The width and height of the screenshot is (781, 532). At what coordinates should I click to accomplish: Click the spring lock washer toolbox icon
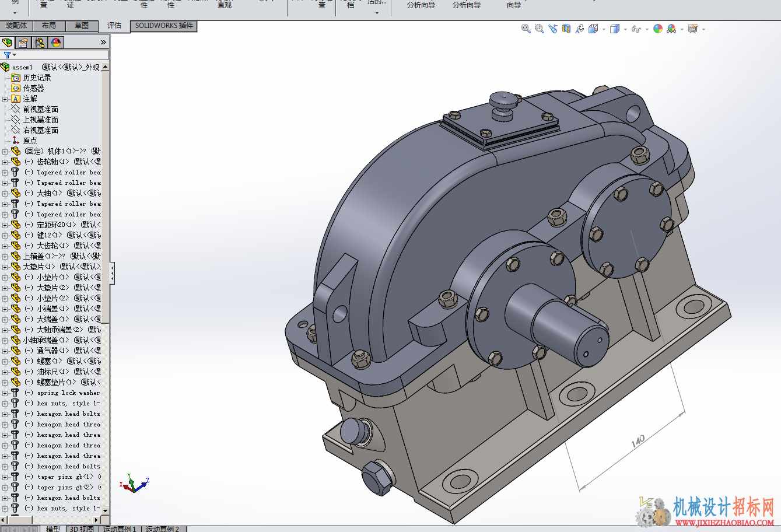tap(15, 393)
